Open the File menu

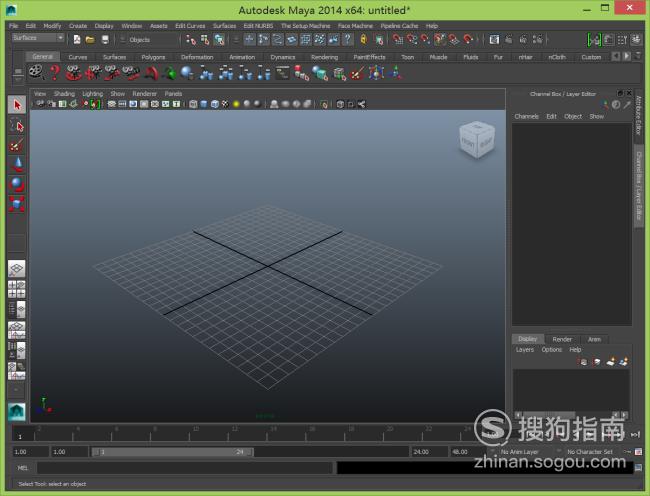[13, 26]
